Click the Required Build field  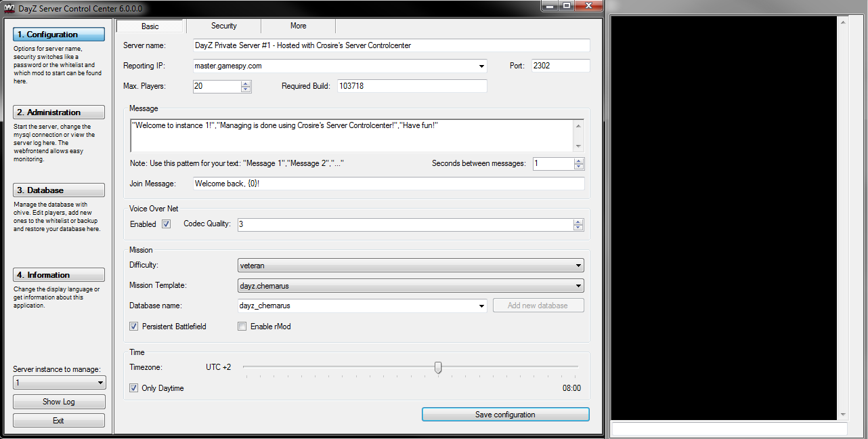412,86
